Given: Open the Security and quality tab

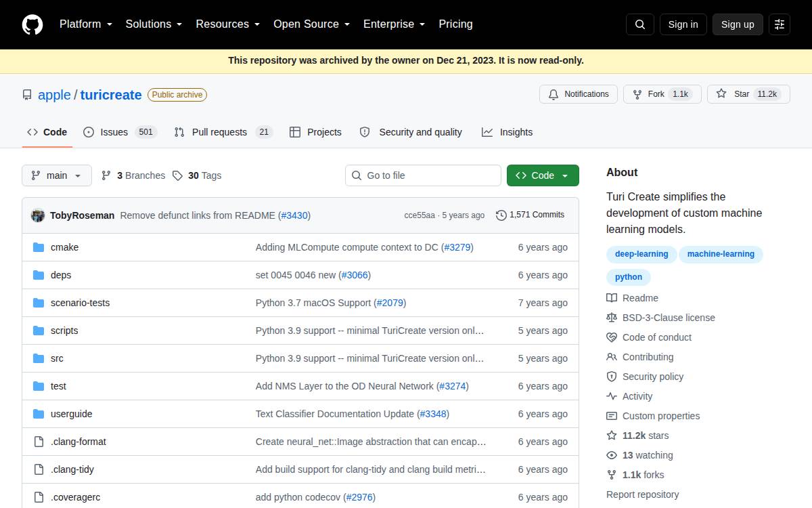Looking at the screenshot, I should (x=411, y=132).
